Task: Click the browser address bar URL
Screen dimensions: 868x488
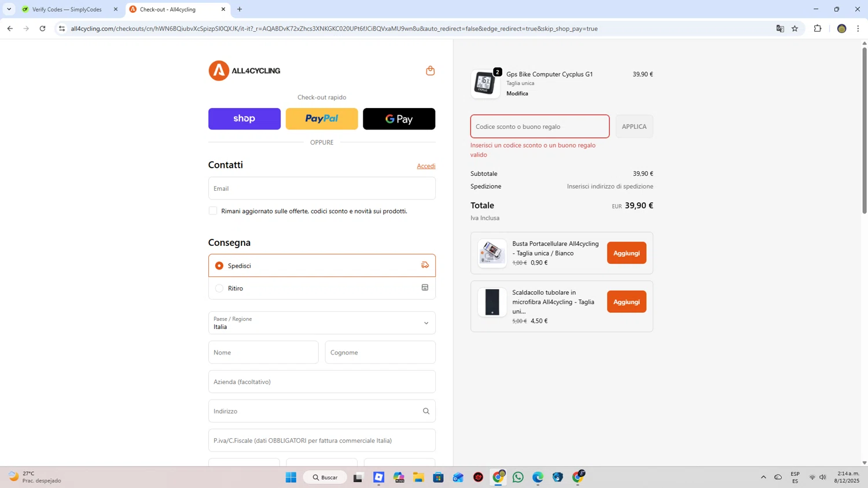Action: click(x=334, y=28)
